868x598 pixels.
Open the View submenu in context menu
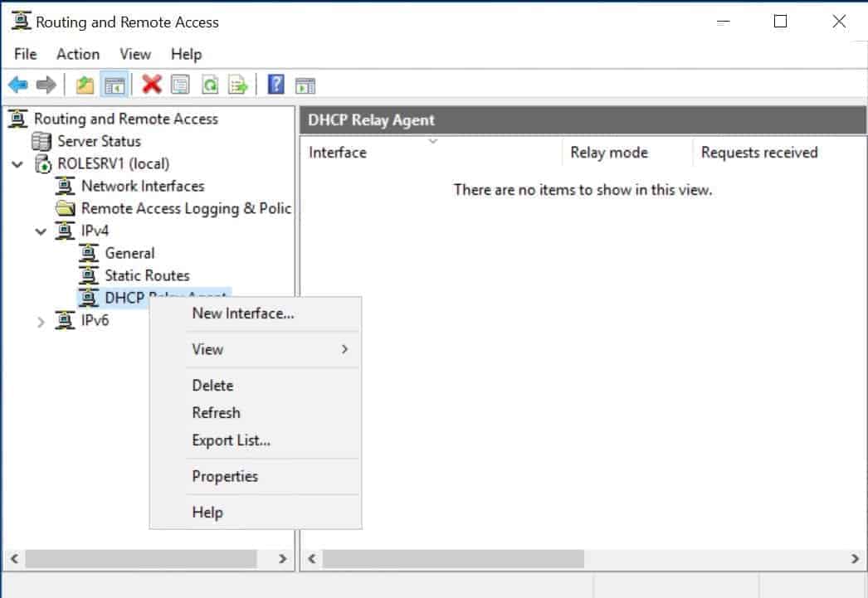(207, 349)
